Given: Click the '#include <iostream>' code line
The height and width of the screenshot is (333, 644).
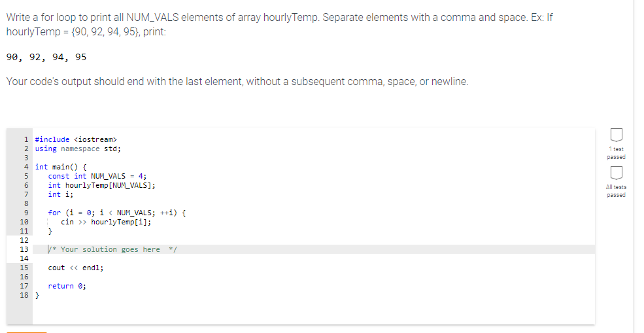Looking at the screenshot, I should 75,139.
